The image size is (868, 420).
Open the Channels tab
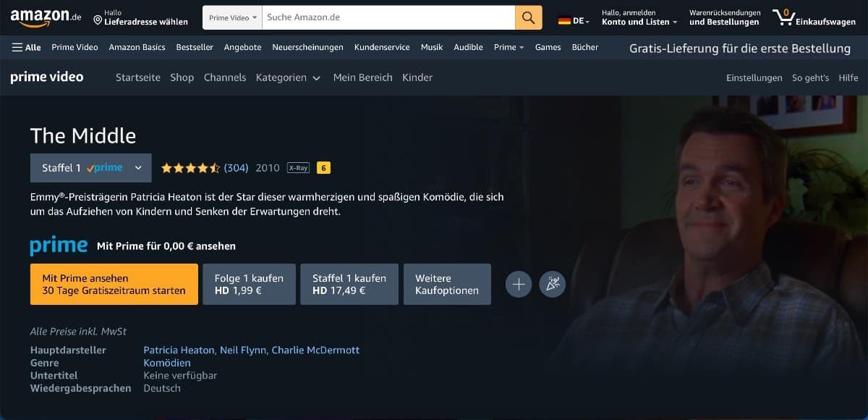point(225,77)
